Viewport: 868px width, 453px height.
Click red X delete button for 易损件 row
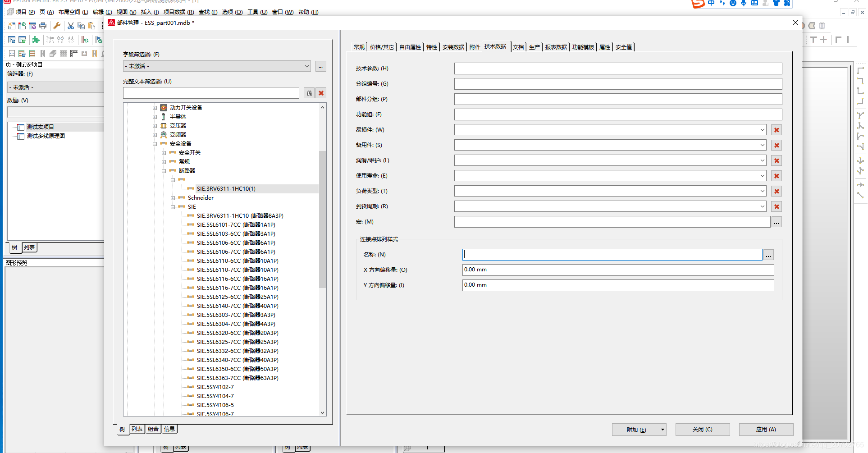point(777,130)
